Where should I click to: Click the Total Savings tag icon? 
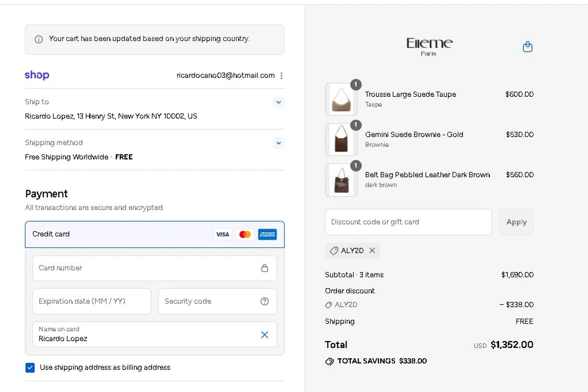tap(330, 361)
